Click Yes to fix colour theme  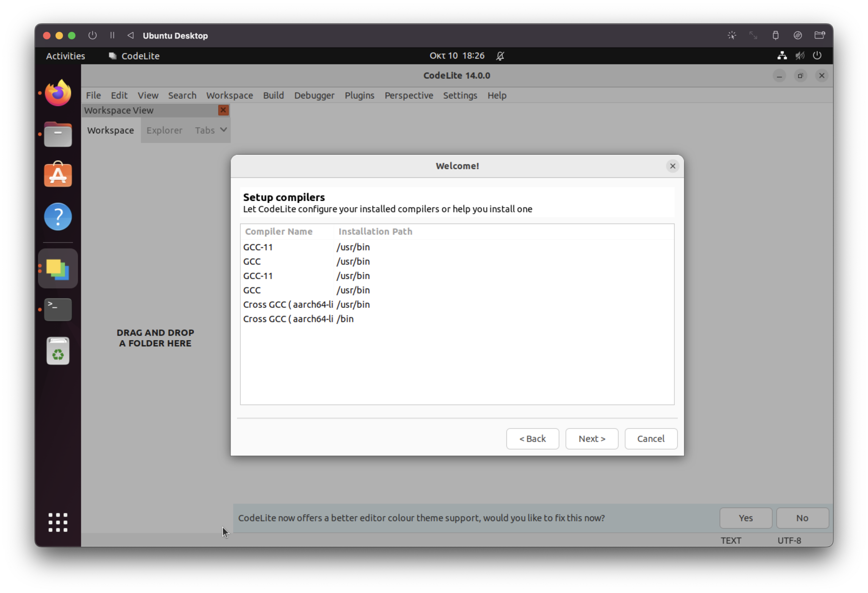coord(746,518)
